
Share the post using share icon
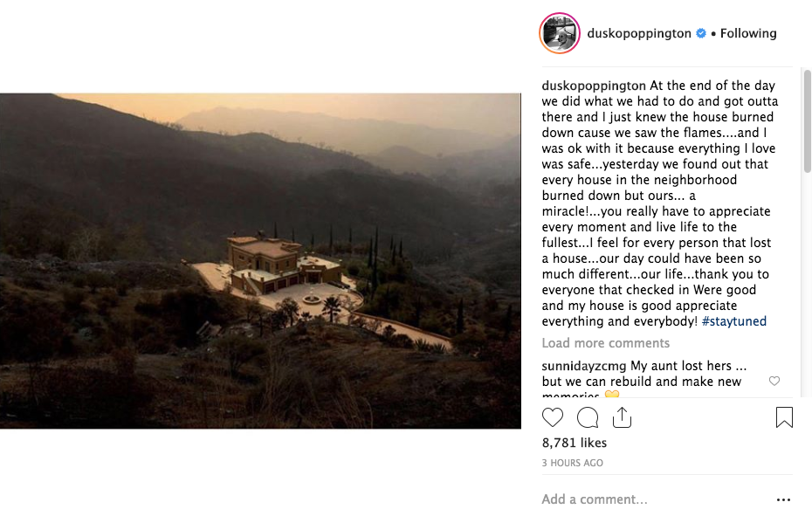[x=622, y=417]
